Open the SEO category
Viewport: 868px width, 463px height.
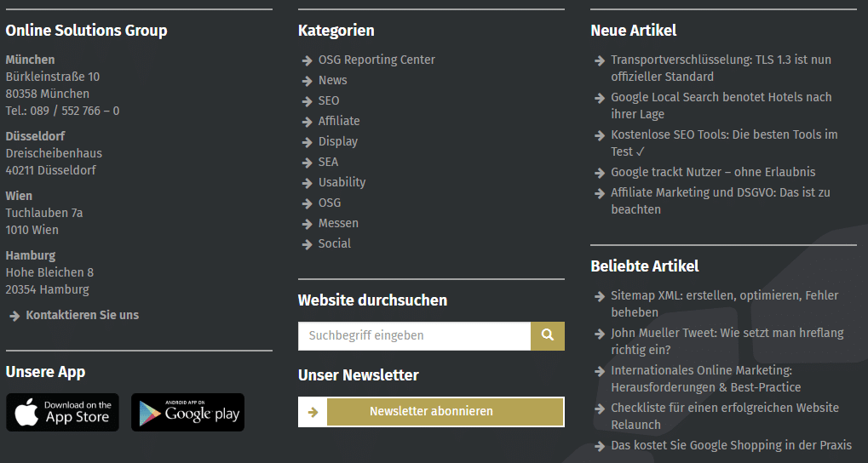[x=329, y=100]
